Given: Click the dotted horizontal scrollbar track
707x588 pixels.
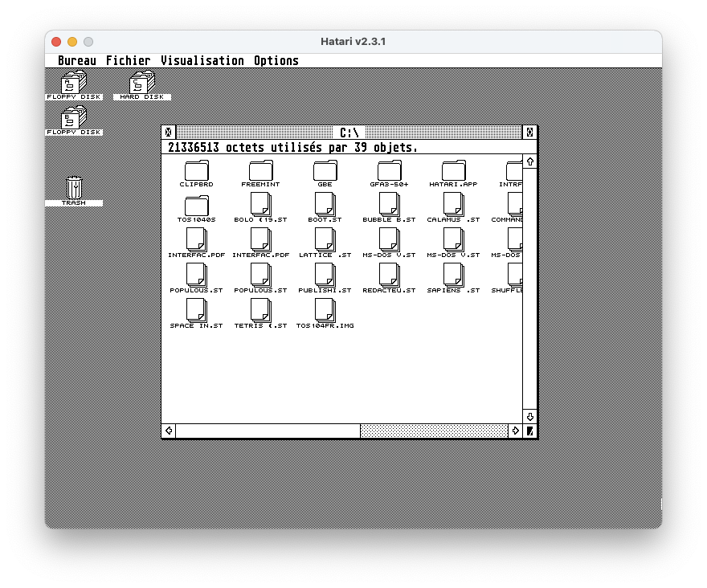Looking at the screenshot, I should click(x=434, y=431).
